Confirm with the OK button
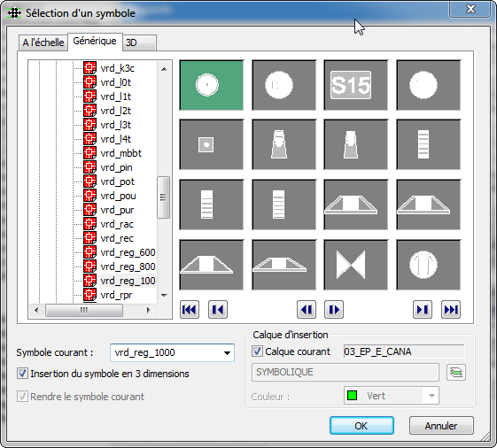 click(x=361, y=426)
